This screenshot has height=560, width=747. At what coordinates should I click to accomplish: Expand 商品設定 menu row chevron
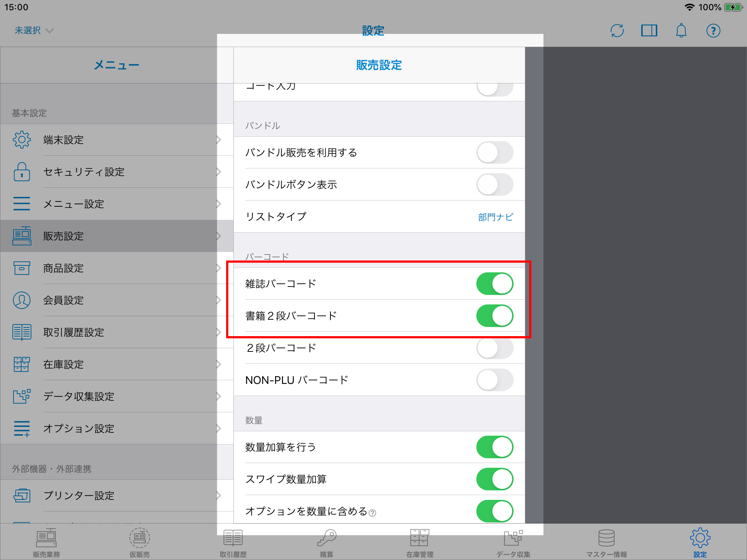(218, 268)
